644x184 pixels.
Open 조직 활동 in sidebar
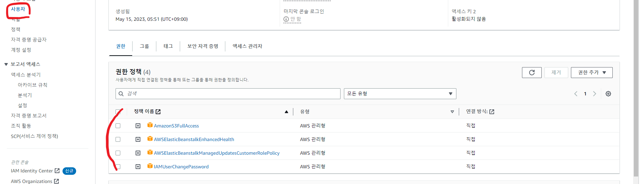[x=21, y=126]
